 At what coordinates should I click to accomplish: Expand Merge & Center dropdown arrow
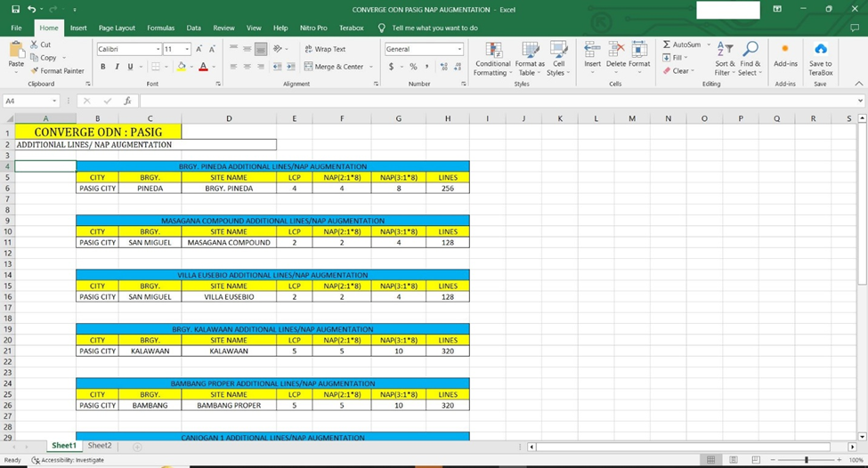(371, 67)
